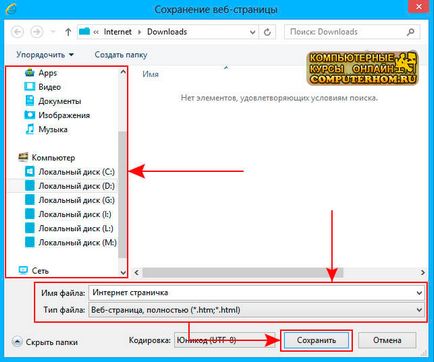Open the Упорядочить dropdown menu

tap(45, 54)
